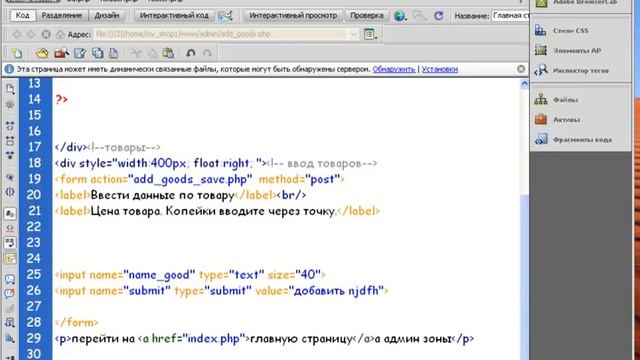Open the New document icon
This screenshot has height=360, width=640.
pos(17,53)
